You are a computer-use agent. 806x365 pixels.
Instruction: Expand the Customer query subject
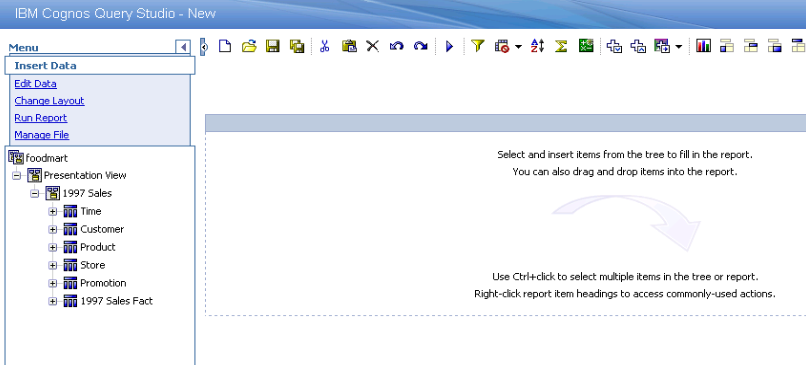point(52,229)
